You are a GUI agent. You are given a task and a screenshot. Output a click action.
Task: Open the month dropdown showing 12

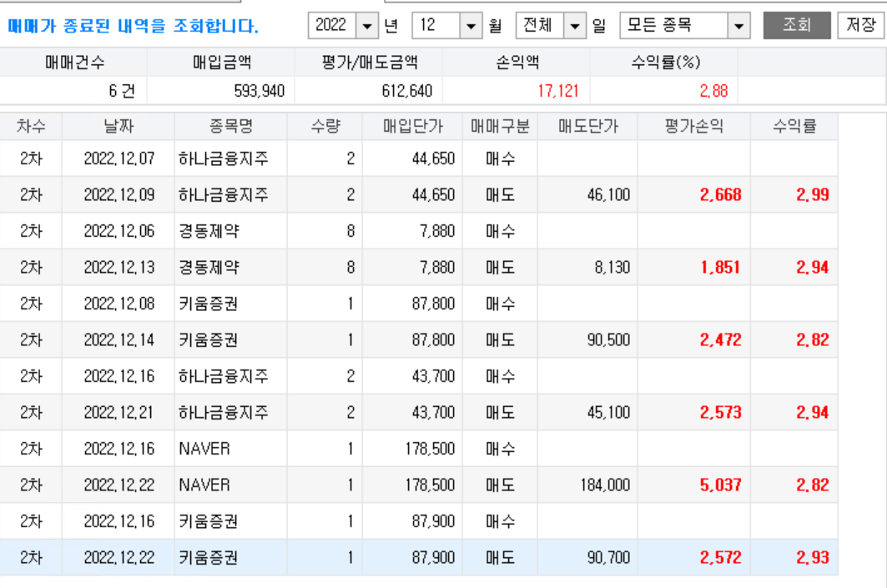click(x=470, y=26)
